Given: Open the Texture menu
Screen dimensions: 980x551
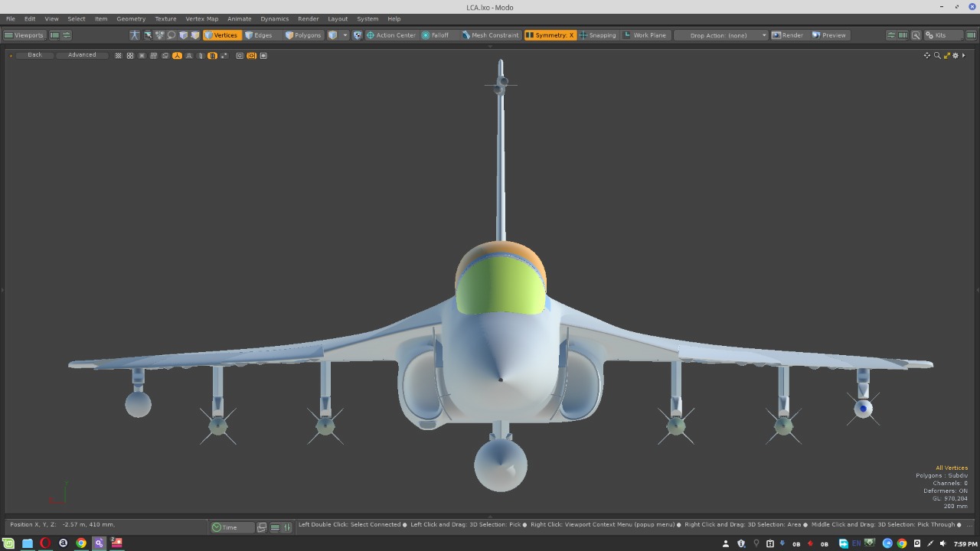Looking at the screenshot, I should (x=165, y=18).
